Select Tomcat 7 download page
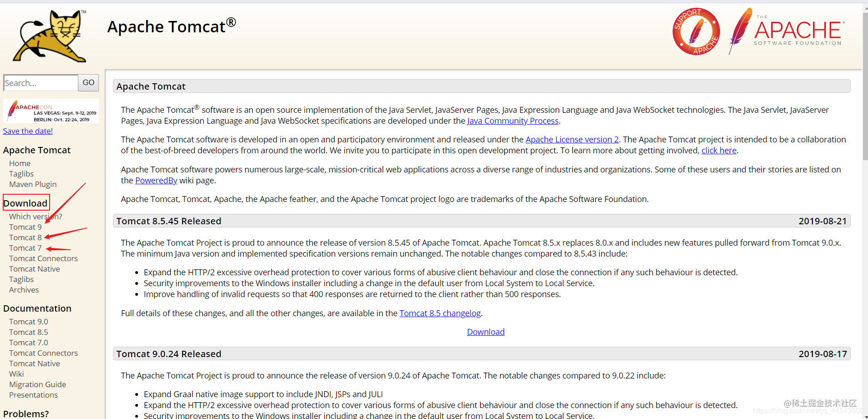868x419 pixels. [x=25, y=248]
